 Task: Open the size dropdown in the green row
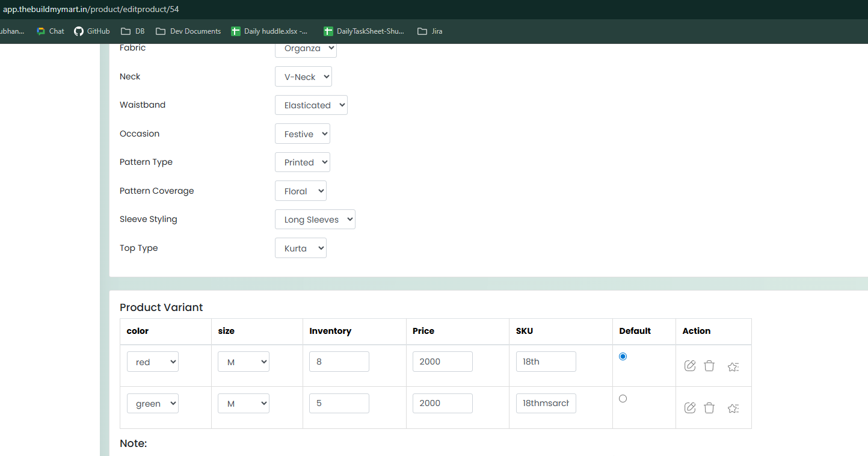(244, 403)
